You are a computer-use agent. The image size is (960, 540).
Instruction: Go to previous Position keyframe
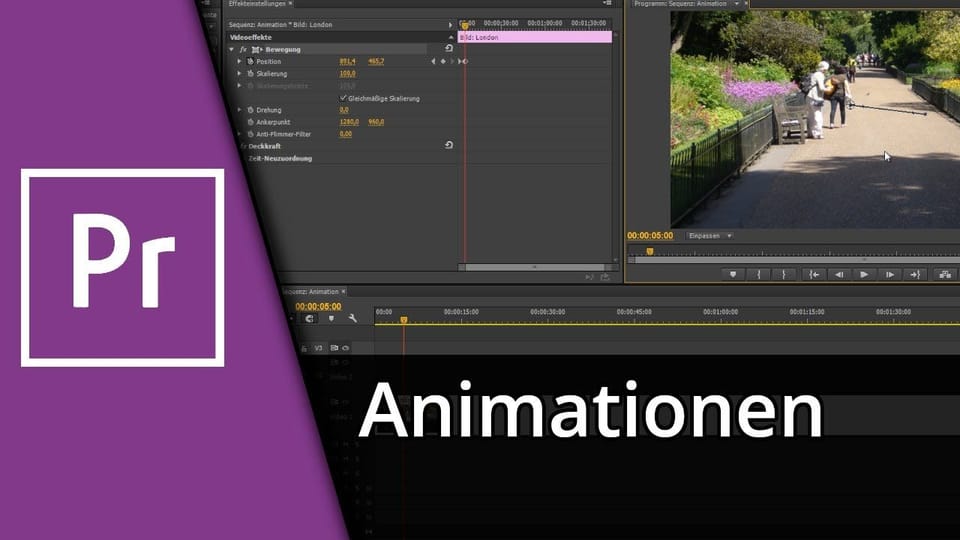433,61
